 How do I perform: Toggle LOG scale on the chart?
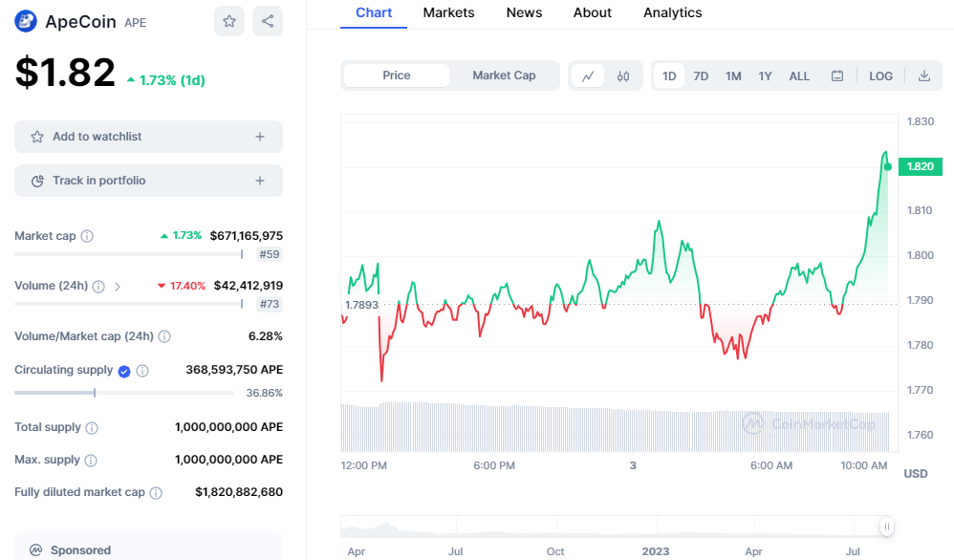(881, 76)
